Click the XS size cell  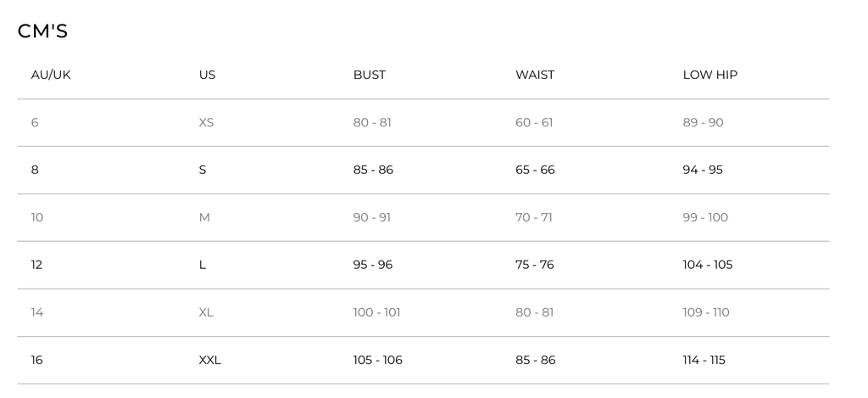(x=206, y=122)
